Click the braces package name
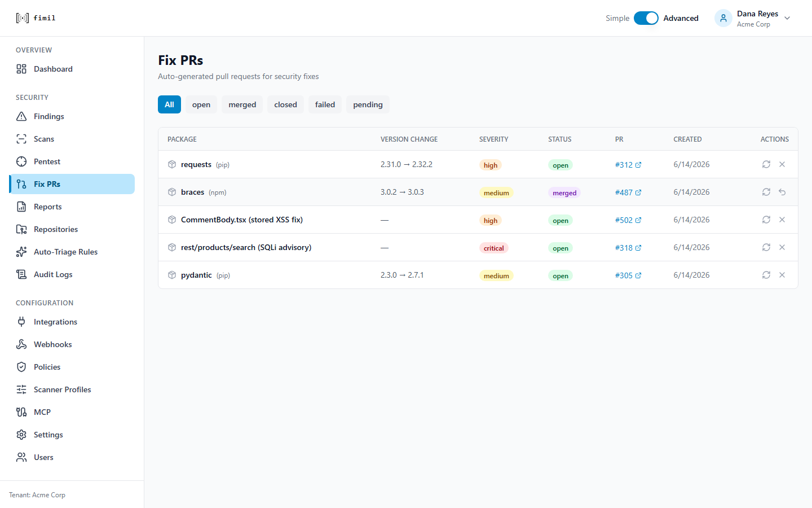Viewport: 812px width, 508px height. (192, 192)
